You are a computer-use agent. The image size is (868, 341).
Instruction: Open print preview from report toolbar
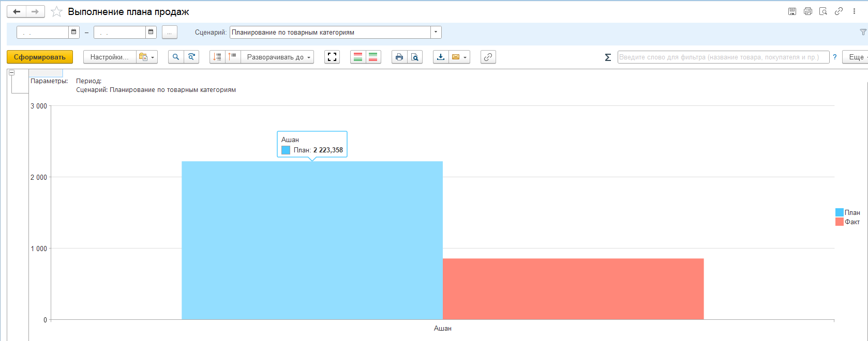tap(415, 57)
